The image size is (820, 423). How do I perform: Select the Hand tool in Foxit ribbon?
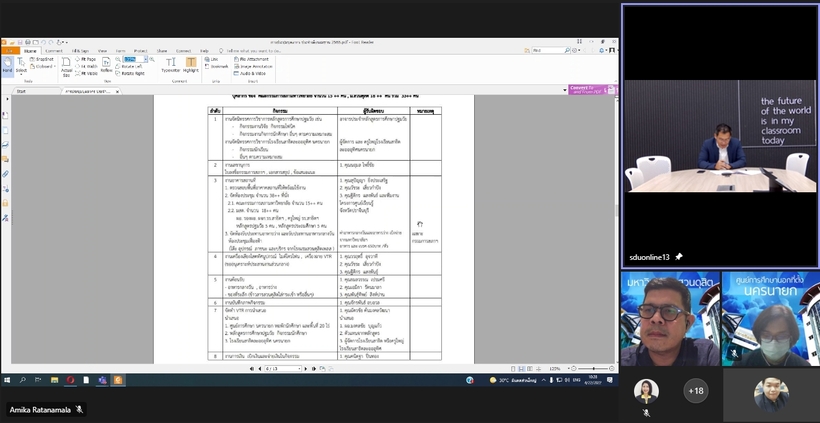7,65
